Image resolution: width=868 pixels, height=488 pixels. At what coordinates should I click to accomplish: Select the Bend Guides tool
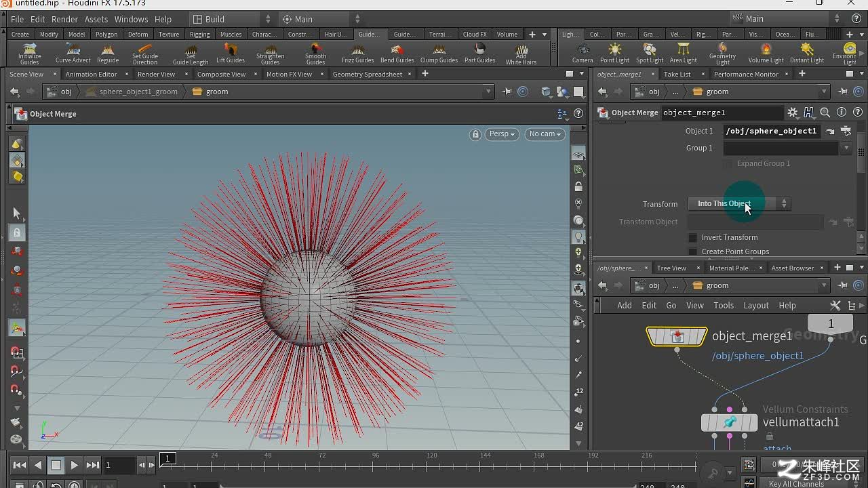pyautogui.click(x=397, y=54)
